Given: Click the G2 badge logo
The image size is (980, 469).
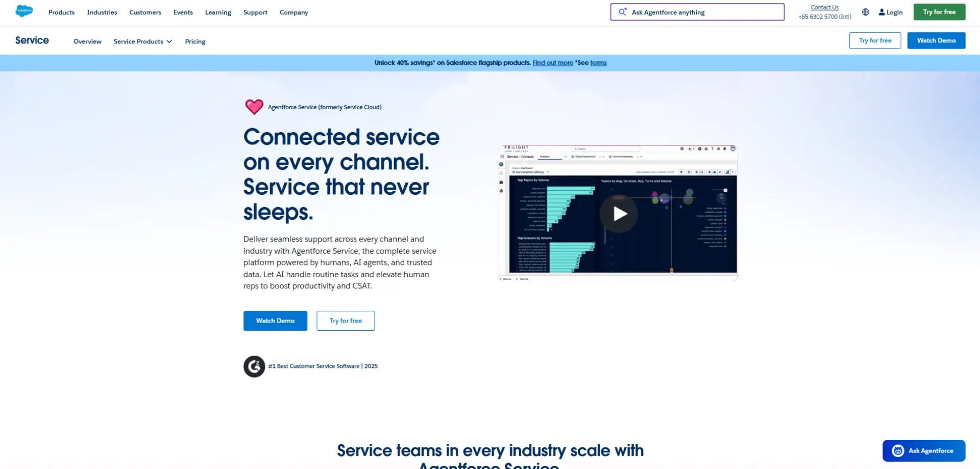Looking at the screenshot, I should click(x=254, y=366).
